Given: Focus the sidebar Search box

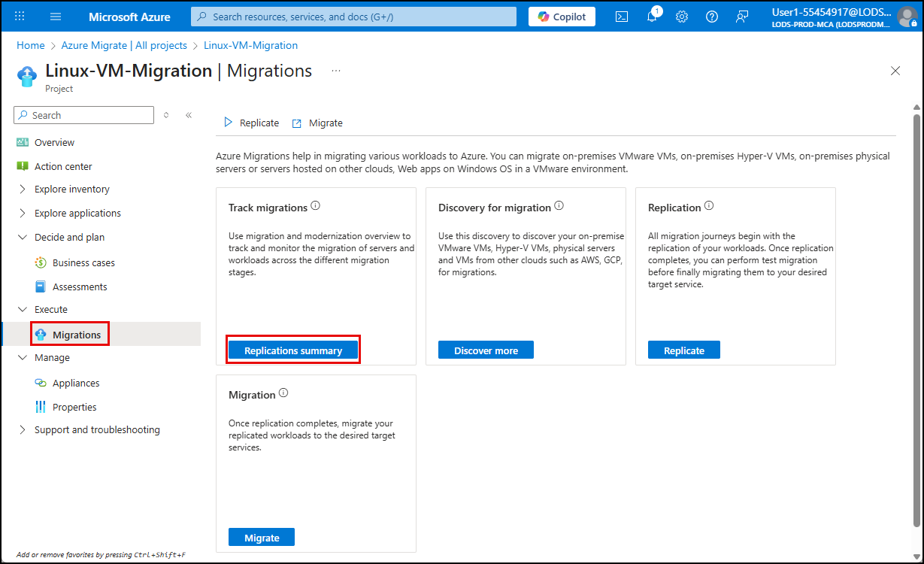Looking at the screenshot, I should [x=83, y=115].
